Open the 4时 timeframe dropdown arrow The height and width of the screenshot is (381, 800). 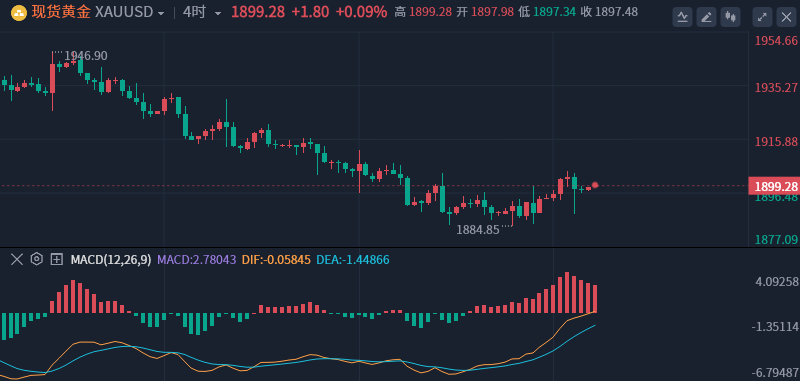tap(218, 13)
